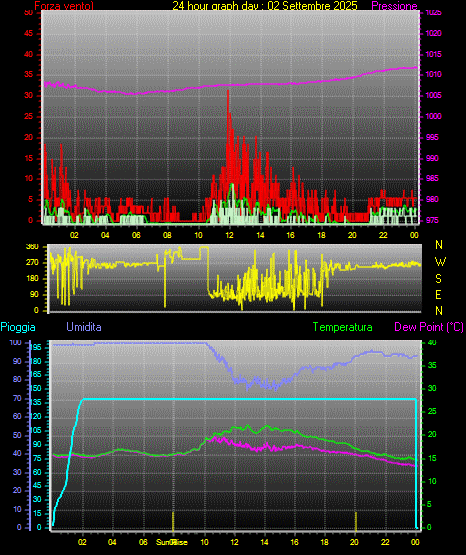This screenshot has height=555, width=466.
Task: Click humidity scale value '70'
Action: 17,399
